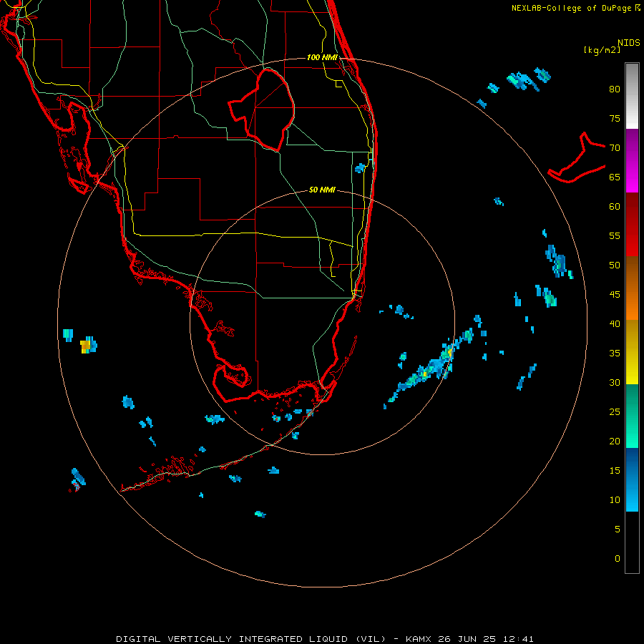Click the 50 NMI range ring label
The width and height of the screenshot is (644, 644).
tap(322, 190)
